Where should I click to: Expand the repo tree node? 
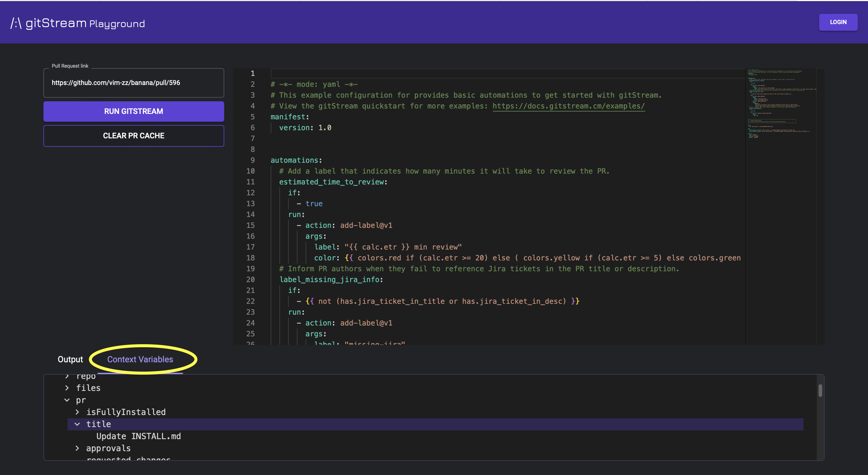pyautogui.click(x=67, y=376)
